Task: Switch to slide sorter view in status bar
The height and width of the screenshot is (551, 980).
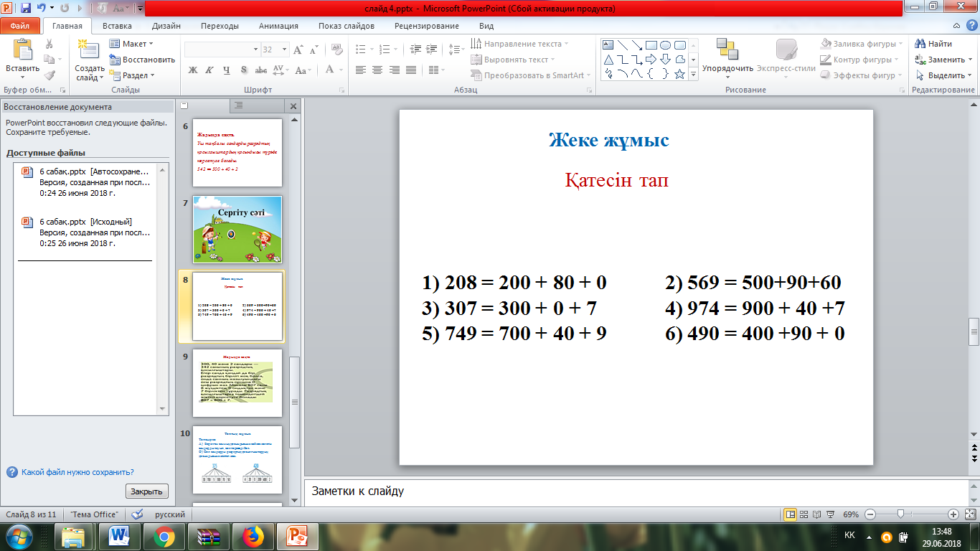Action: point(804,514)
